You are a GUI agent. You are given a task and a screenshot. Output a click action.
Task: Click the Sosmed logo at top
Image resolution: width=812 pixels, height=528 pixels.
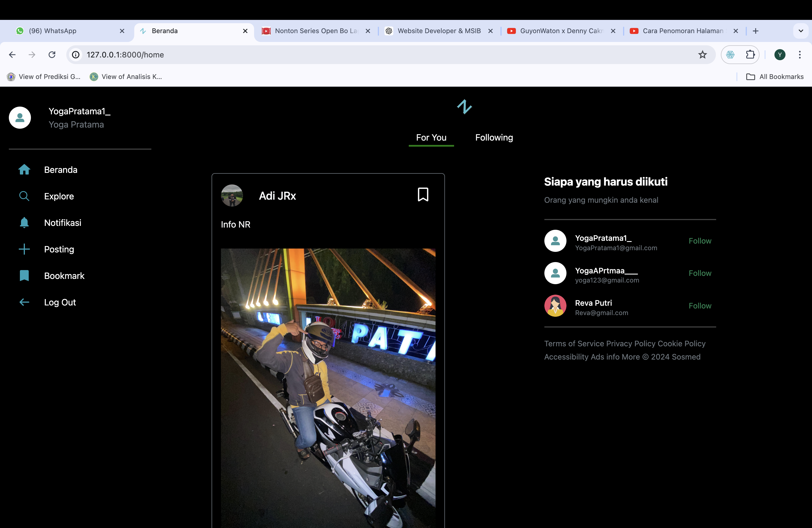(464, 107)
